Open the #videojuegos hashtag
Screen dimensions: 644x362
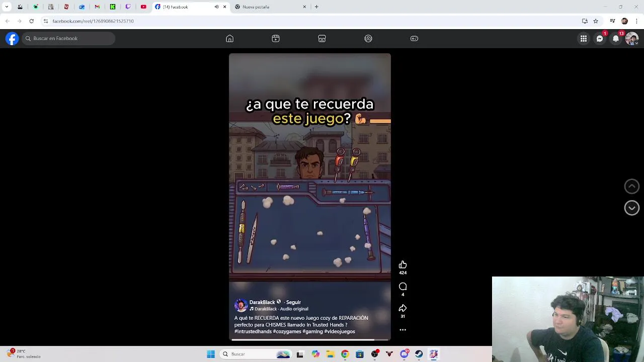(340, 331)
